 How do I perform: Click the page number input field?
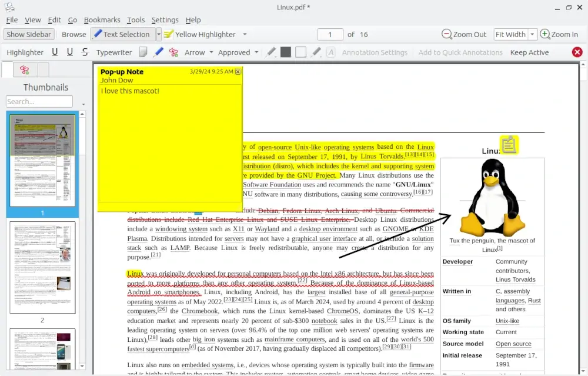pyautogui.click(x=330, y=34)
